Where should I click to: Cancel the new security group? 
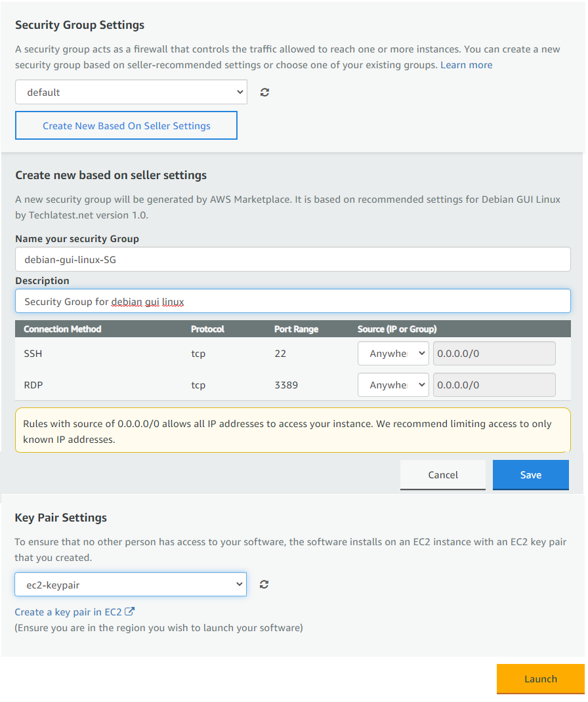[x=443, y=475]
